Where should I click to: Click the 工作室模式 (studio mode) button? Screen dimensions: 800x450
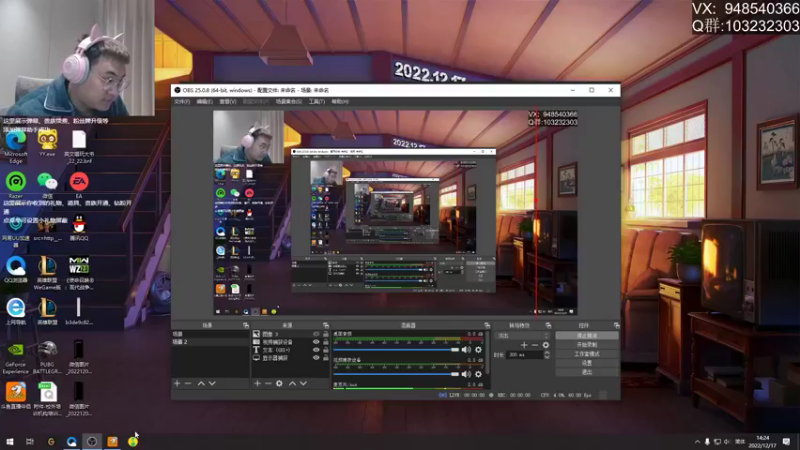(587, 354)
